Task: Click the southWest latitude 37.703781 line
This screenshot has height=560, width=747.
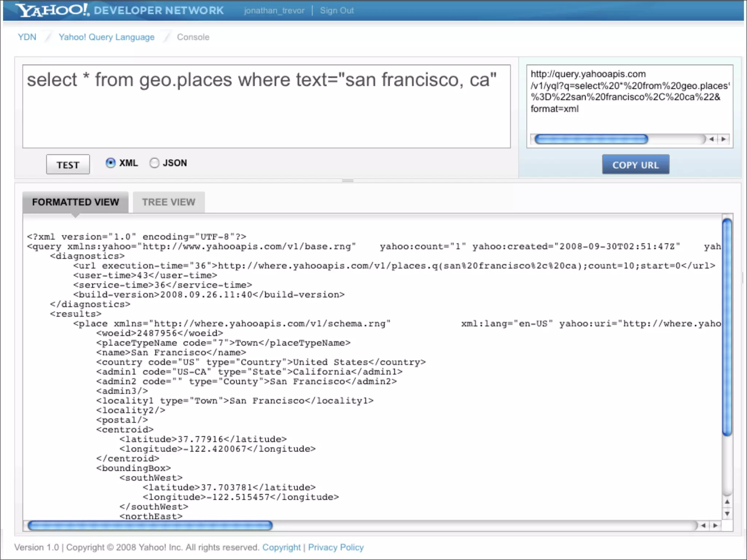Action: [229, 487]
